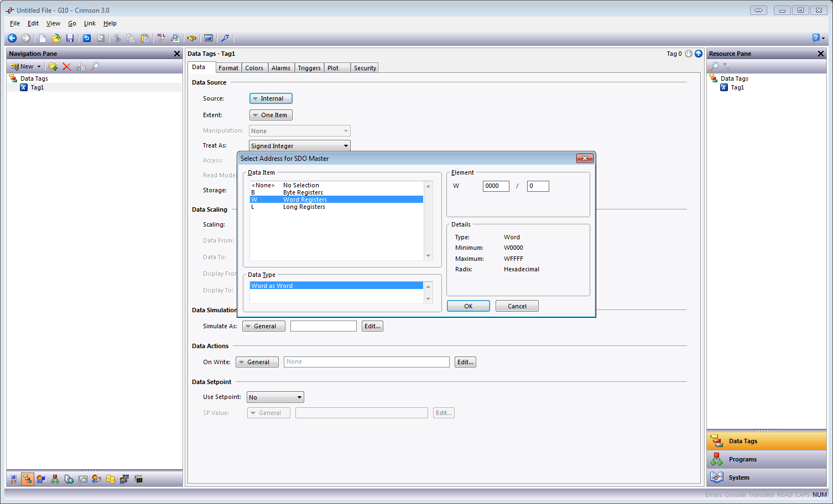The image size is (833, 504).
Task: Click the find-in-document magnifier page icon
Action: point(175,38)
